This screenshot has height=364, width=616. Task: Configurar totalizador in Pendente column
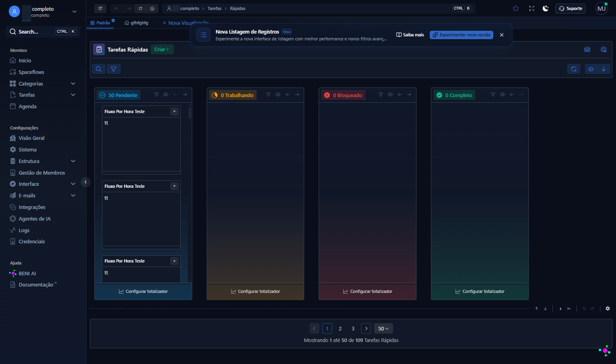[143, 291]
